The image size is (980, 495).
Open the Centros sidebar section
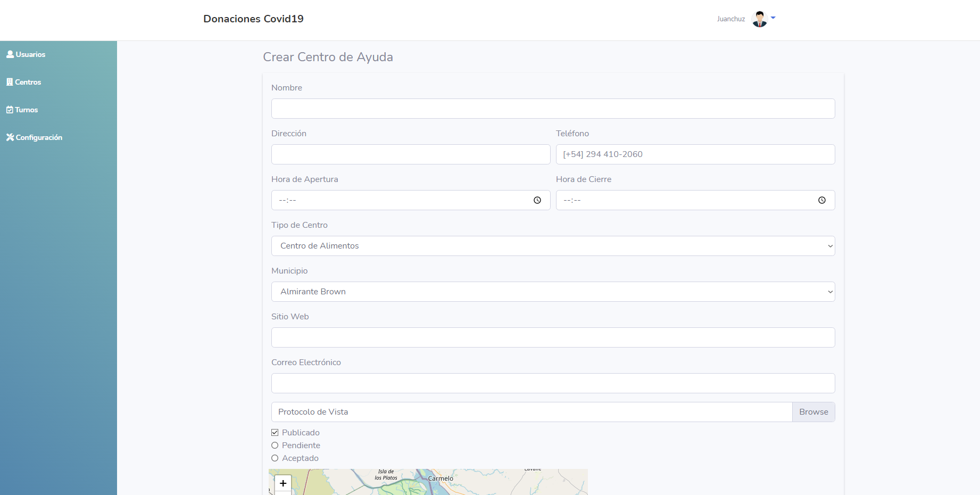[23, 82]
